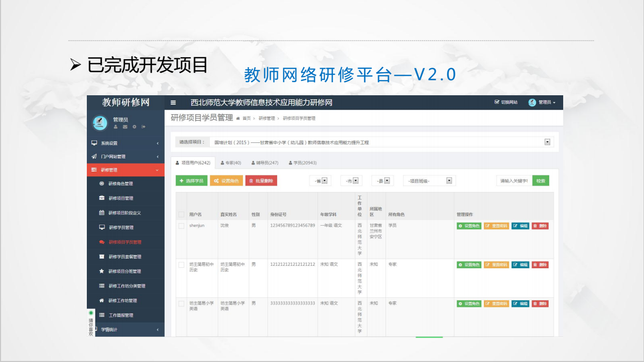This screenshot has height=362, width=644.
Task: Click the 研修管理 breadcrumb link
Action: (x=267, y=118)
